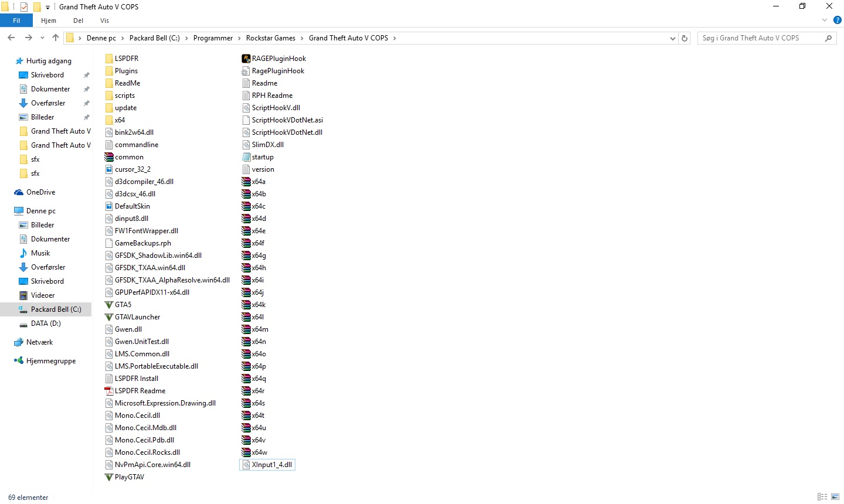Viewport: 844px width, 504px height.
Task: Select the version file name
Action: point(263,169)
